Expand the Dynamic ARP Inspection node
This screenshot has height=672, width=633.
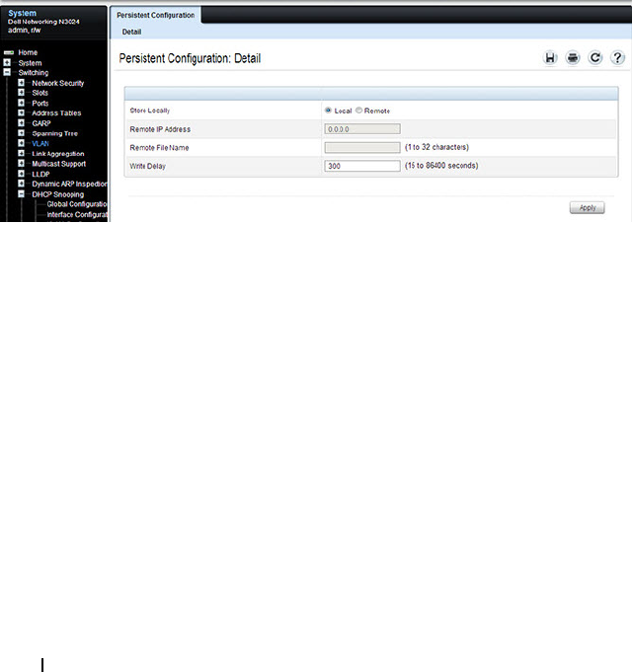click(21, 184)
